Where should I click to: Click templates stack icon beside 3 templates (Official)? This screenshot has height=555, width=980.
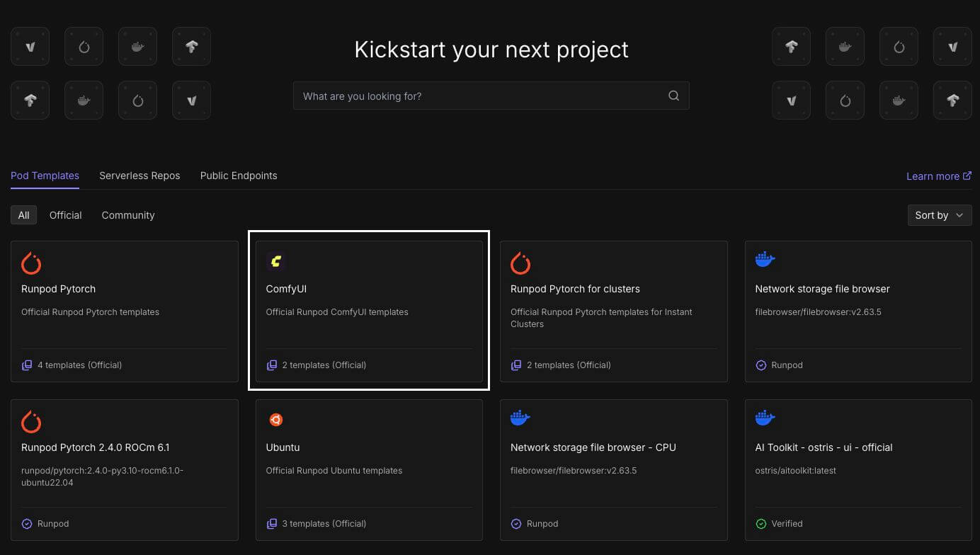tap(272, 524)
